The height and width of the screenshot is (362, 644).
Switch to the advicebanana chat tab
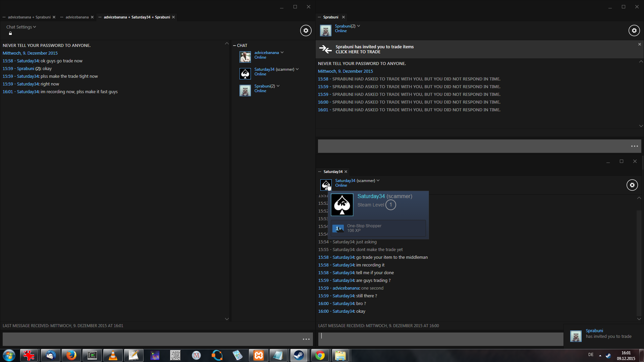[x=77, y=17]
